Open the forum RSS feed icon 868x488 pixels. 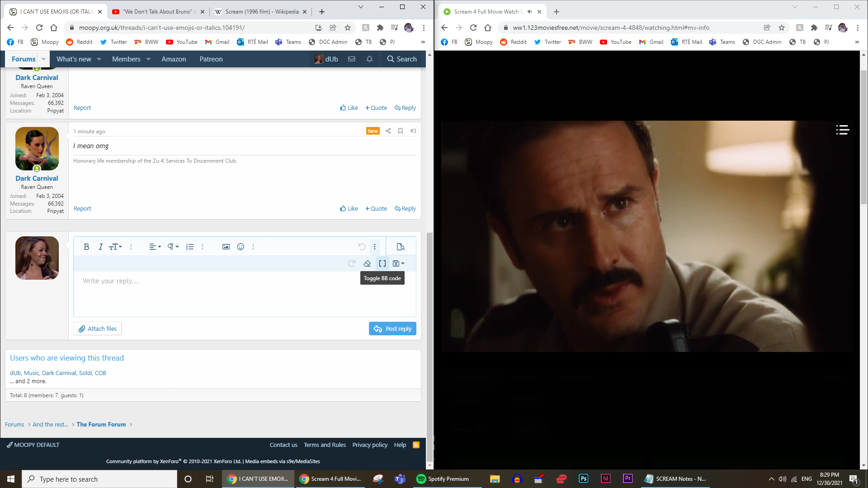(416, 445)
